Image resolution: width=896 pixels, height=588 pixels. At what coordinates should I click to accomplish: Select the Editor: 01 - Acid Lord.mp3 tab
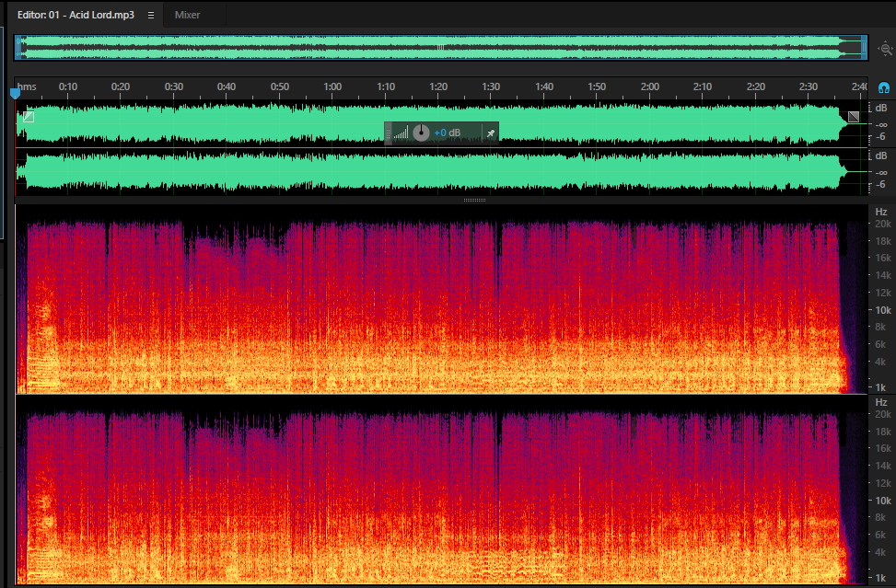coord(76,15)
